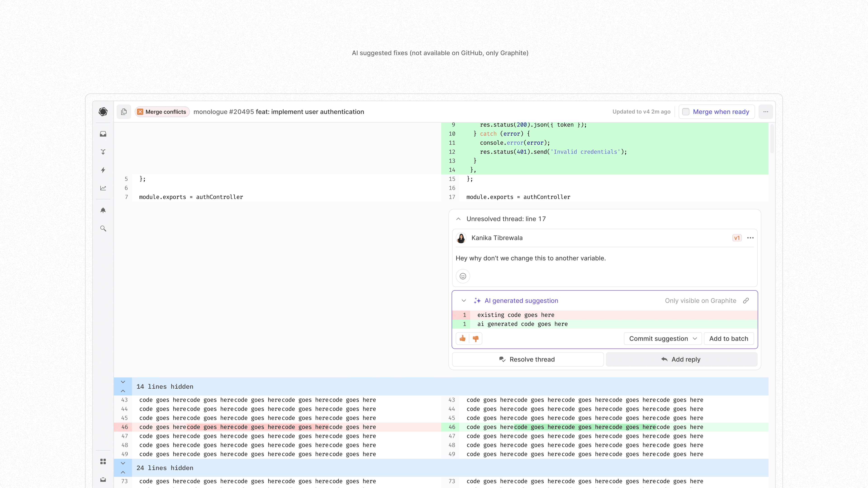Click the v1 version badge on the comment

tap(737, 238)
